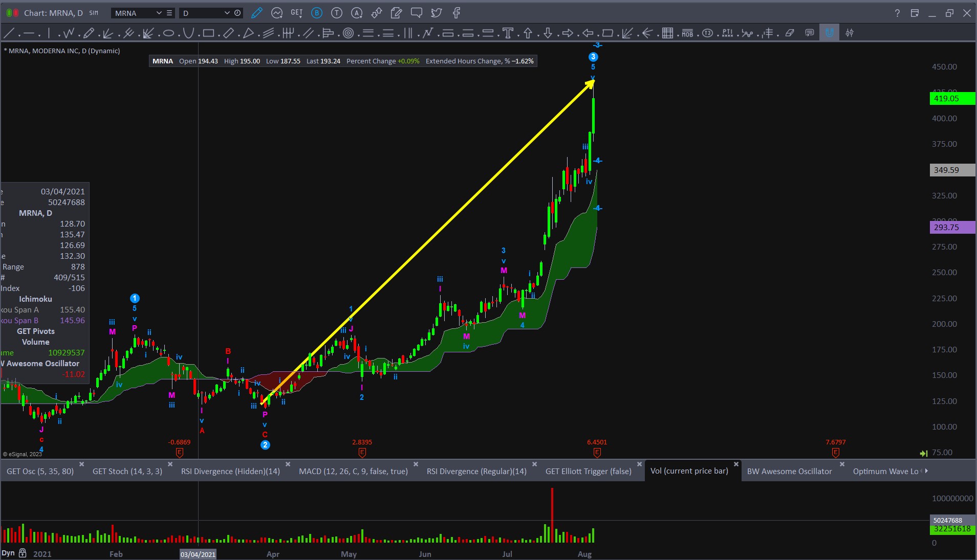Expand more study tabs arrow
Viewport: 977px width, 560px height.
tap(926, 471)
